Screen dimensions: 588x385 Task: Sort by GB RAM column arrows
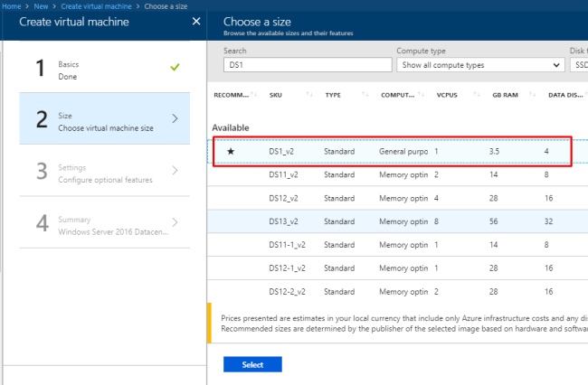click(x=532, y=94)
